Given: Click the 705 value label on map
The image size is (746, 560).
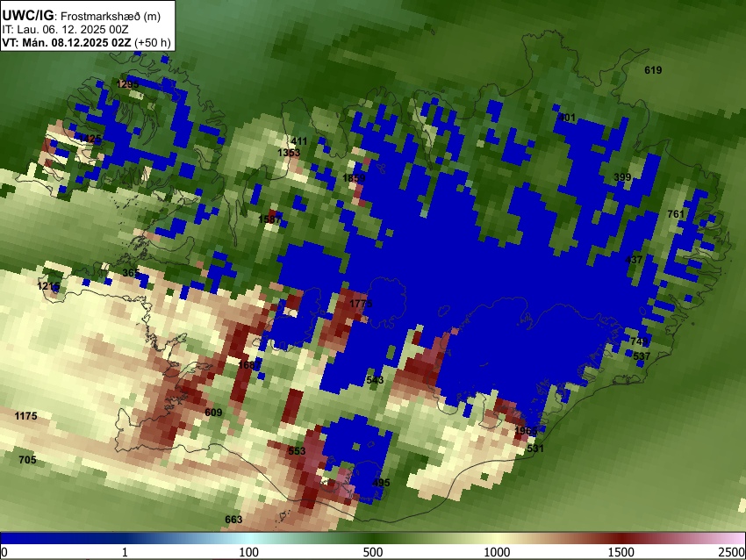Looking at the screenshot, I should 27,460.
